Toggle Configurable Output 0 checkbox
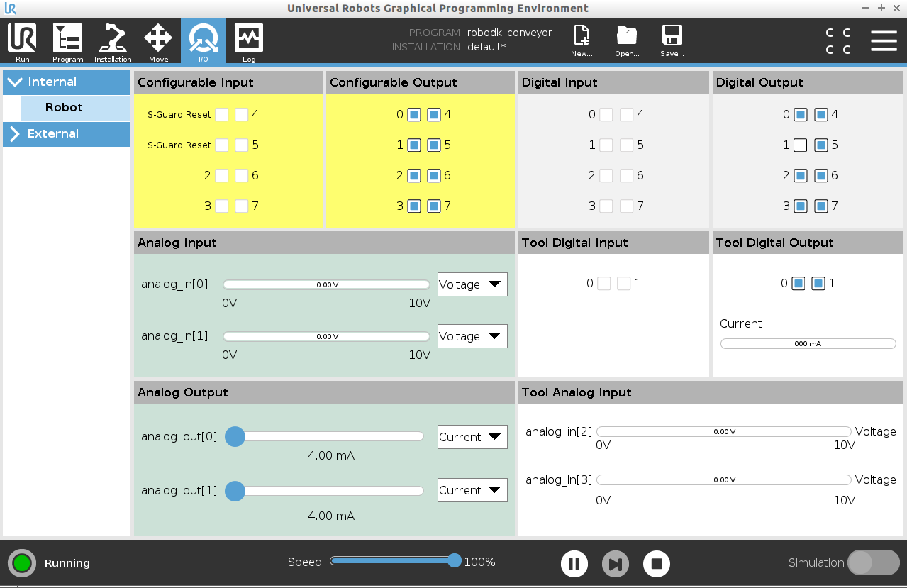 click(x=414, y=115)
